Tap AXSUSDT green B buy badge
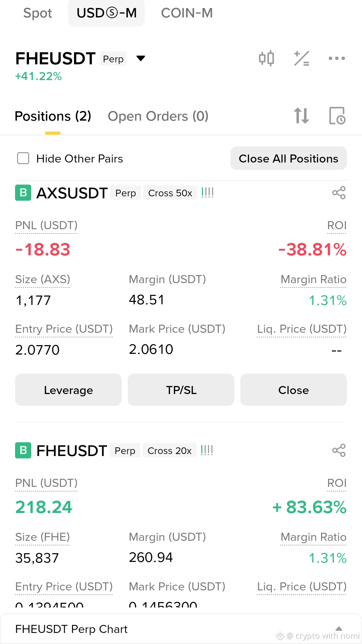Viewport: 362px width, 644px height. coord(23,193)
